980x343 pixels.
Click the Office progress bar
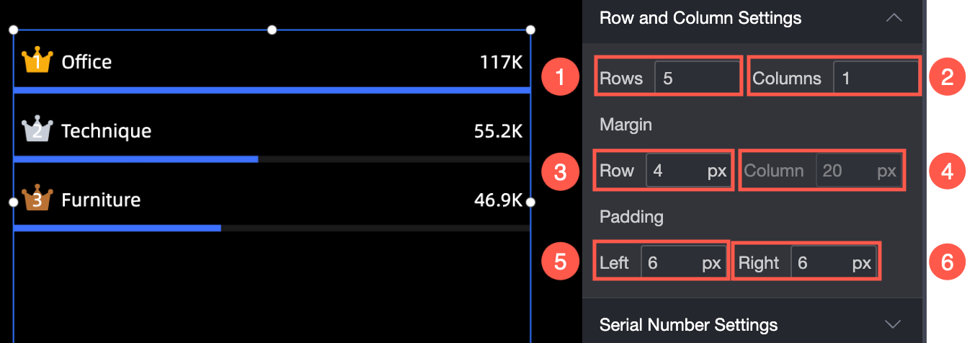tap(272, 90)
